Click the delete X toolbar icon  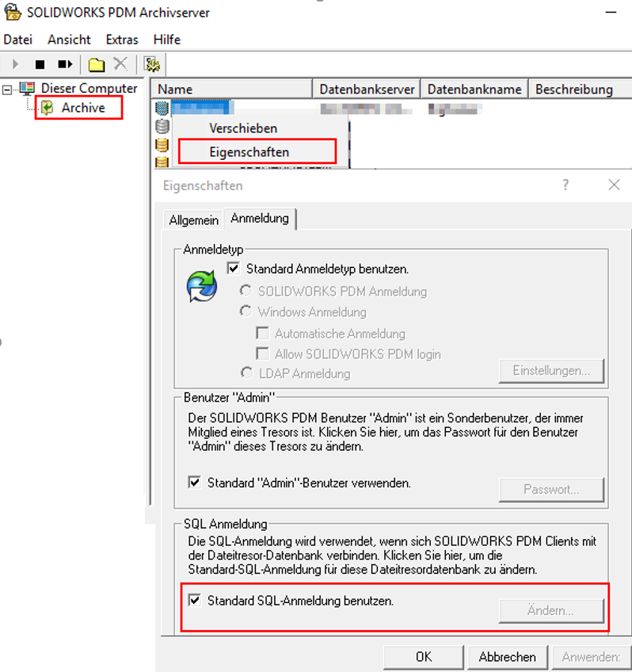[x=120, y=64]
